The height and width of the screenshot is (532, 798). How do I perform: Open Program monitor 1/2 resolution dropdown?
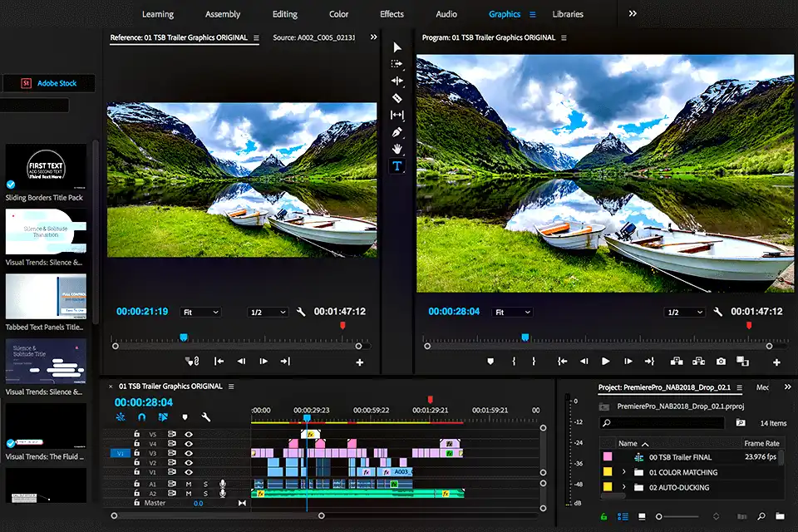click(x=685, y=312)
